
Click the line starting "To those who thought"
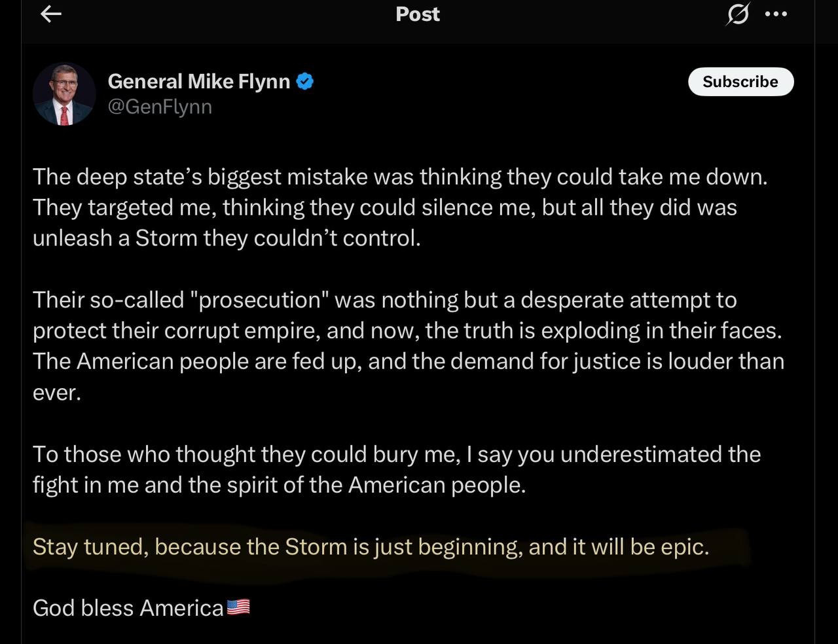click(x=396, y=454)
